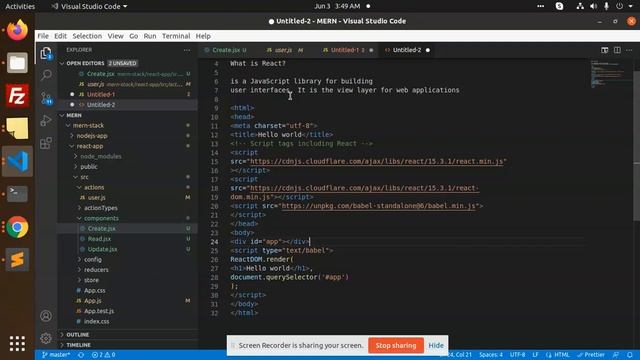Open notifications bell in status bar

[x=630, y=355]
